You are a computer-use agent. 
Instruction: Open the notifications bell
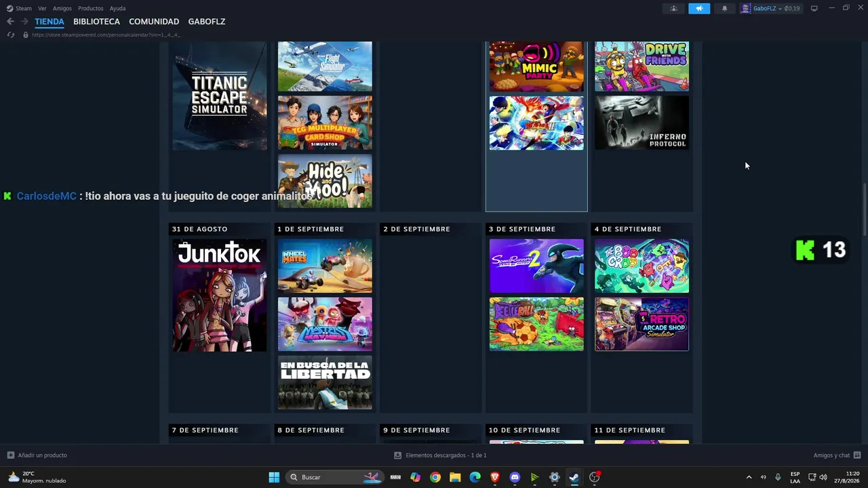(724, 9)
